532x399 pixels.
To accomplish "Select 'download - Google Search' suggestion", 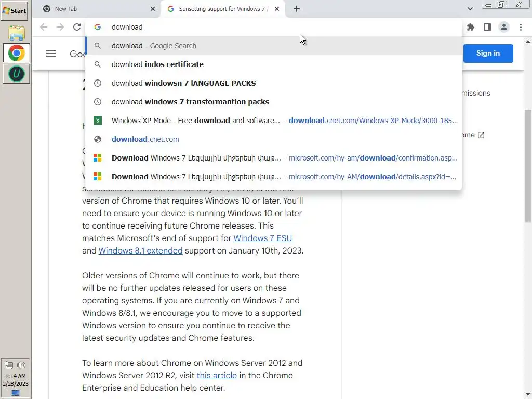I will coord(274,46).
